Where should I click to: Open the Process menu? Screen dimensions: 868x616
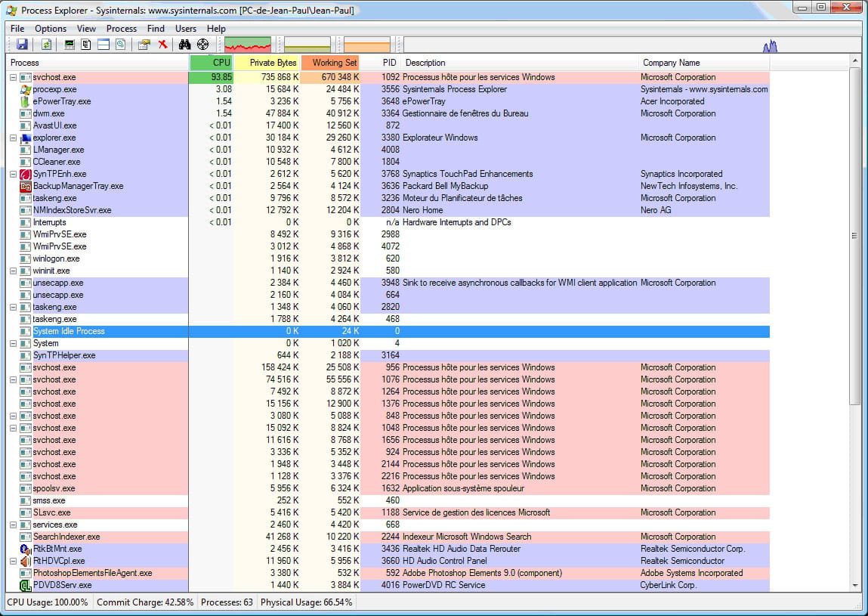click(121, 28)
